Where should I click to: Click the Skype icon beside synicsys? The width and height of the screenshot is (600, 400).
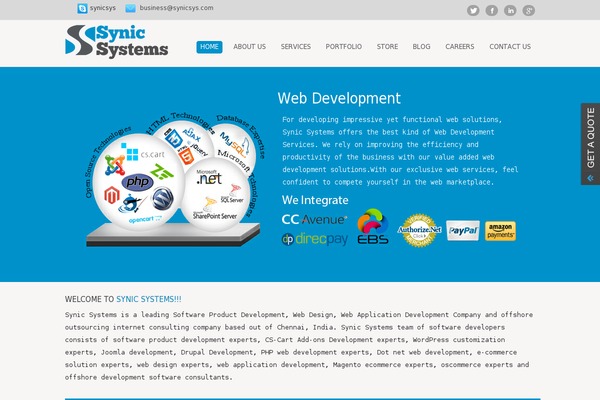(x=82, y=8)
